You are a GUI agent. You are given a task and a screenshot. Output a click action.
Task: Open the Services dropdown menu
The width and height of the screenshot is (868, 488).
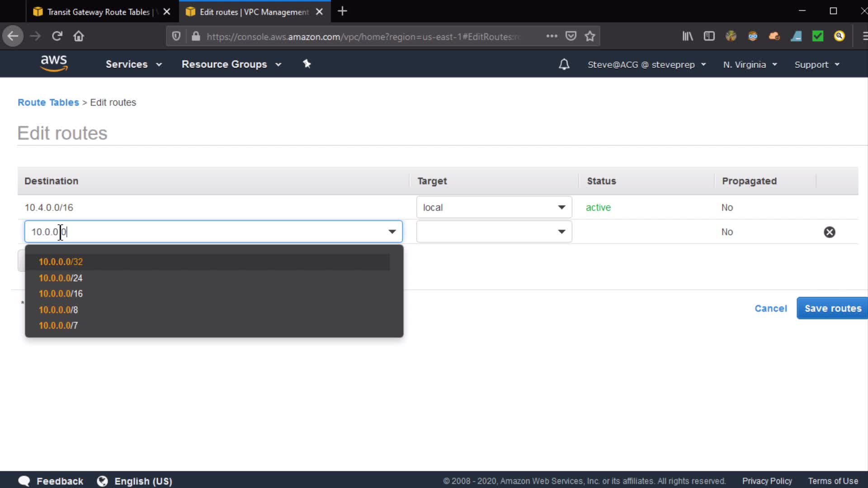coord(133,64)
